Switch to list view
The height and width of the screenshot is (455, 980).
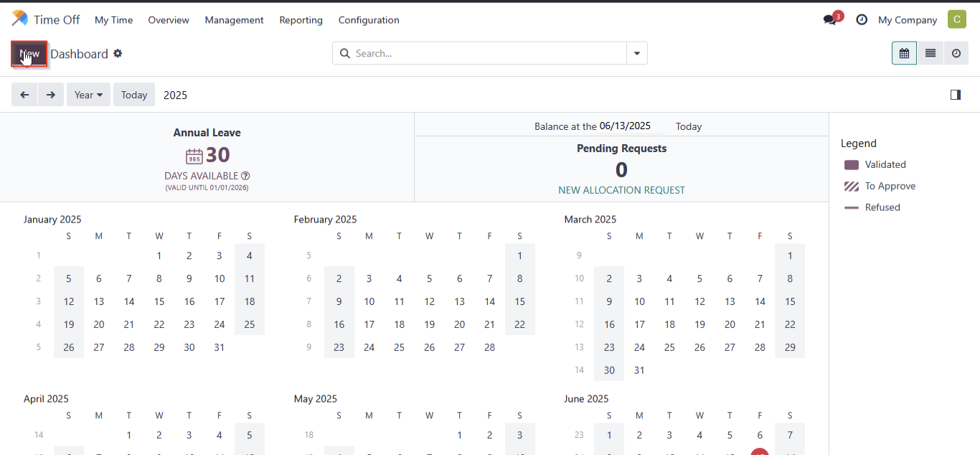930,53
